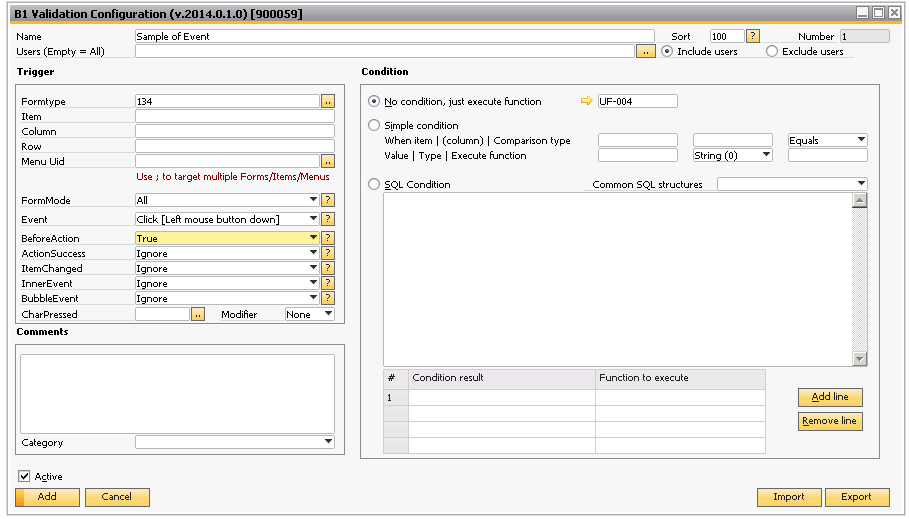Viewport: 909px width, 519px height.
Task: Expand the FormMode dropdown
Action: [x=313, y=199]
